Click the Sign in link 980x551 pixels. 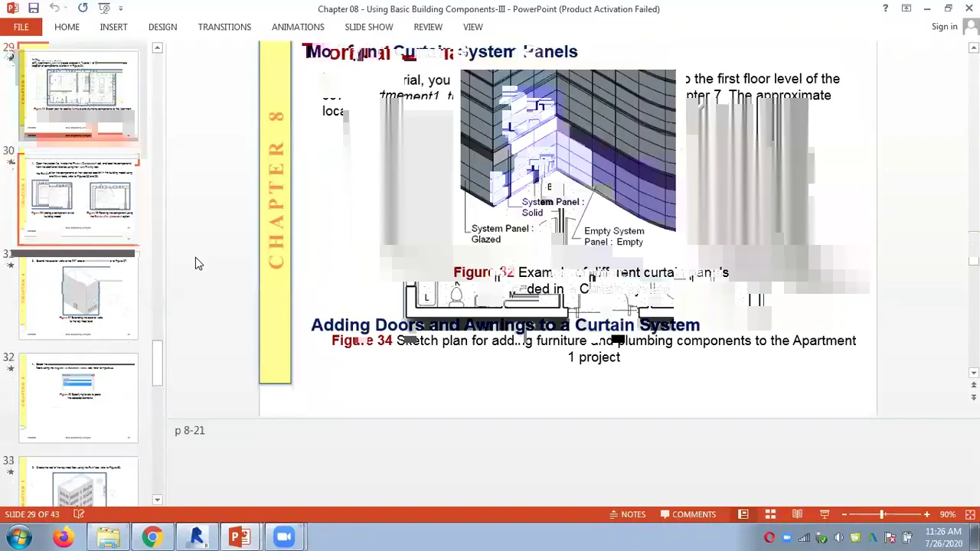point(944,27)
